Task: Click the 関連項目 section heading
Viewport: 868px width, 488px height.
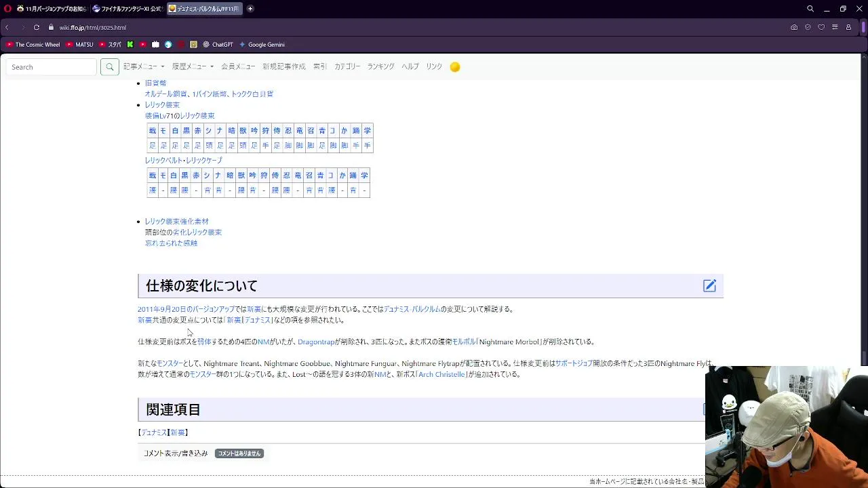Action: click(173, 410)
